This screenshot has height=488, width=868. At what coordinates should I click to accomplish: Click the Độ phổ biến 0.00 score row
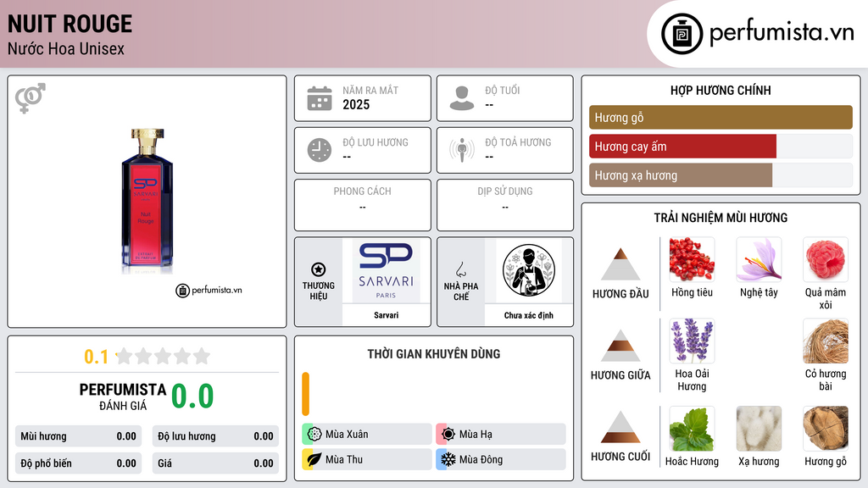click(78, 463)
